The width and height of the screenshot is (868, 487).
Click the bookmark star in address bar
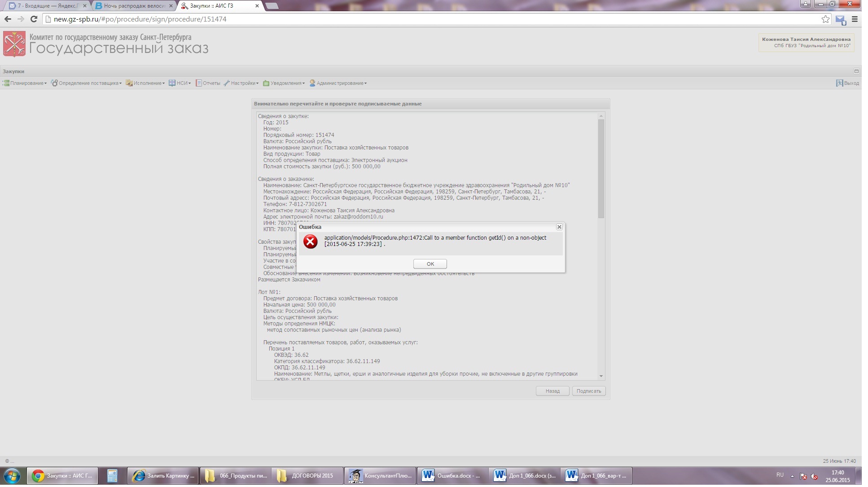(x=825, y=19)
